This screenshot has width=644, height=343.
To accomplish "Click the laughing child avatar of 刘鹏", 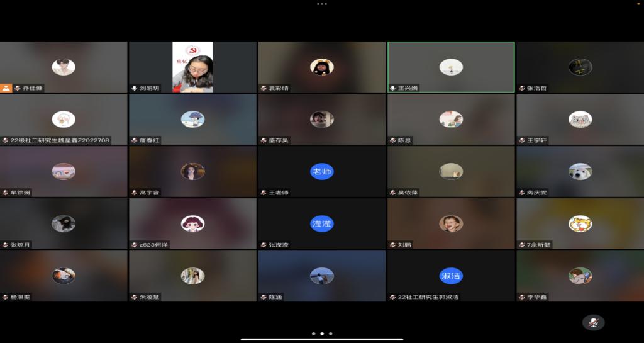I will click(x=450, y=223).
